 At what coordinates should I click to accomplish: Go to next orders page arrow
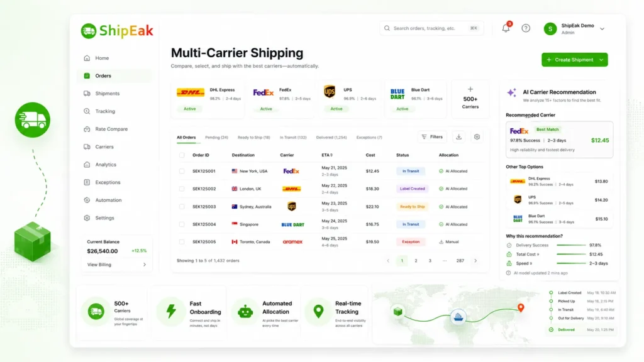coord(475,261)
